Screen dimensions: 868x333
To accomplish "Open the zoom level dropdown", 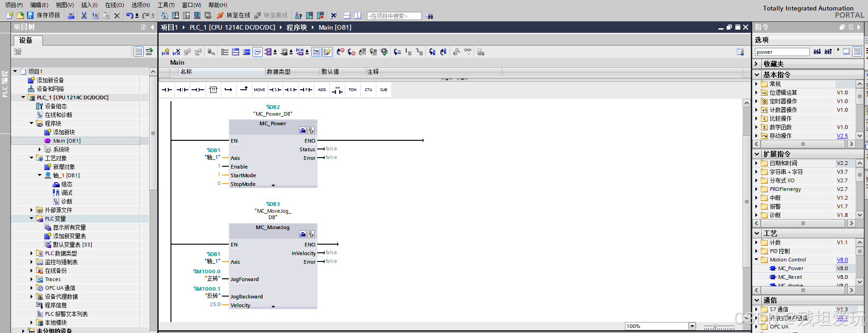I will pos(692,326).
